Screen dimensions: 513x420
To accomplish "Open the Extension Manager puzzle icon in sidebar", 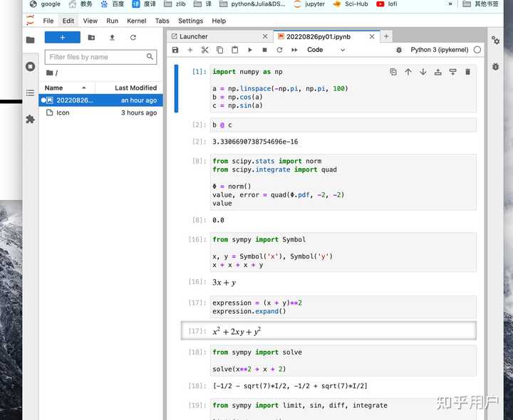I will point(30,120).
